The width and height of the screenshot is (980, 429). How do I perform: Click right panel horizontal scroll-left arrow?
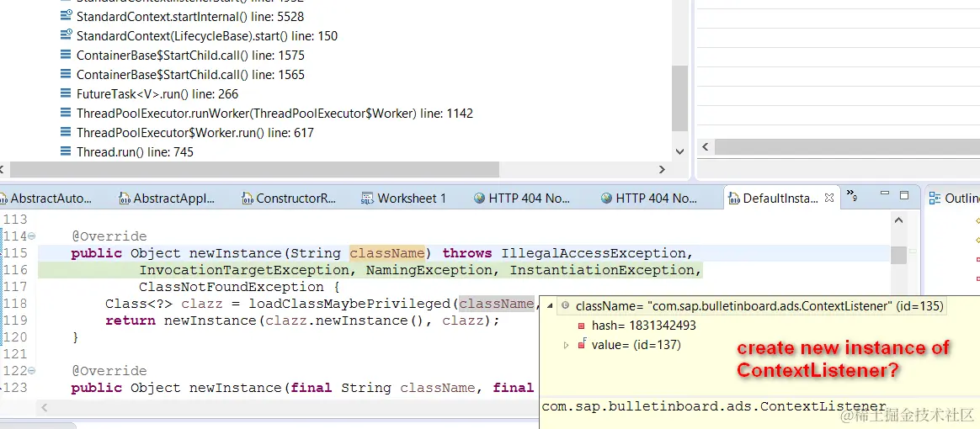pyautogui.click(x=706, y=147)
